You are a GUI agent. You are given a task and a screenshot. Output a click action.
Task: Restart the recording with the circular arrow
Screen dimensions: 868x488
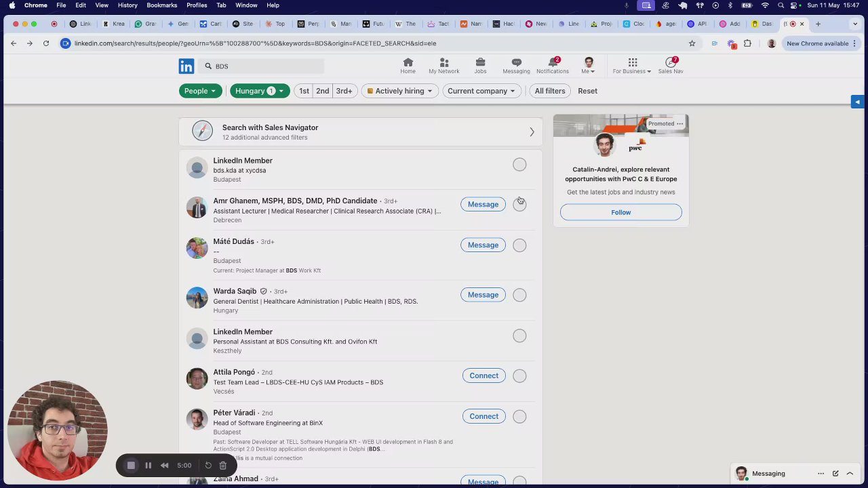pyautogui.click(x=208, y=466)
